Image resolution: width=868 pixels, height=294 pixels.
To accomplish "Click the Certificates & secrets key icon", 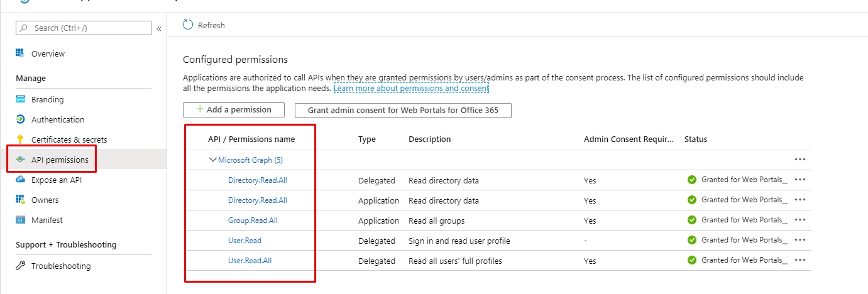I will point(20,139).
